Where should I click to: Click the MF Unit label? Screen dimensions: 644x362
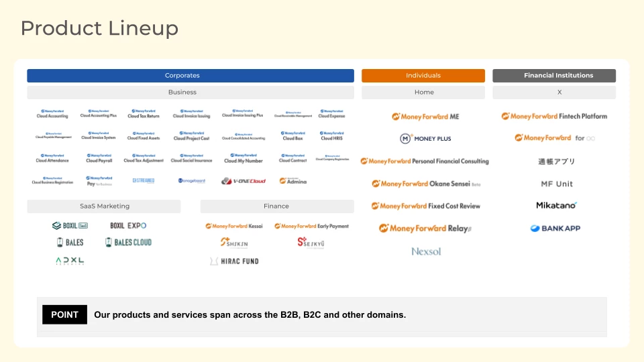pyautogui.click(x=557, y=184)
